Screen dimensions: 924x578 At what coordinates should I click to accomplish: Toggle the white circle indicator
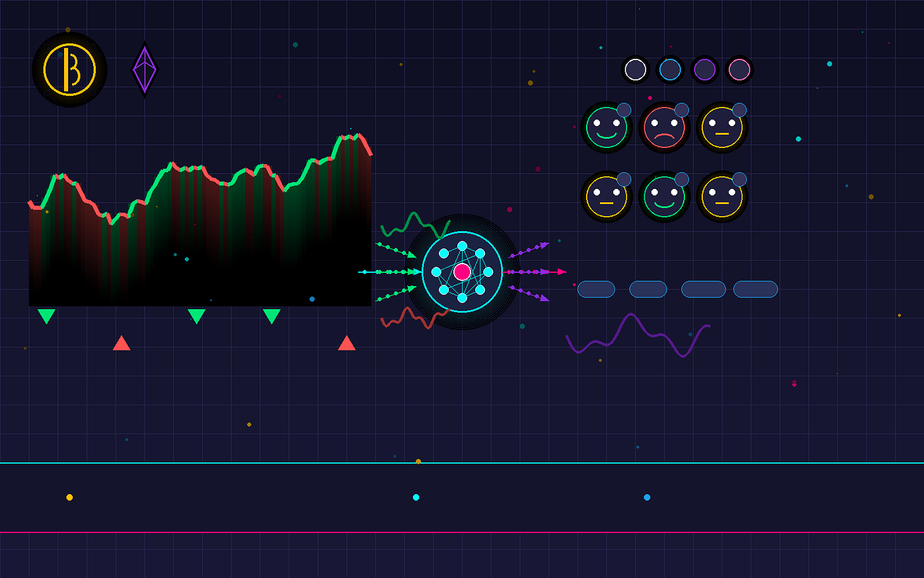(636, 69)
